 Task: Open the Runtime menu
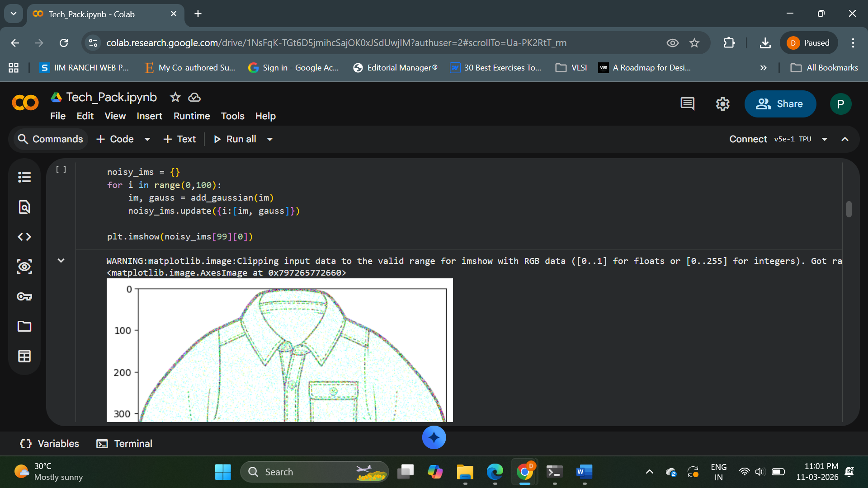[192, 116]
